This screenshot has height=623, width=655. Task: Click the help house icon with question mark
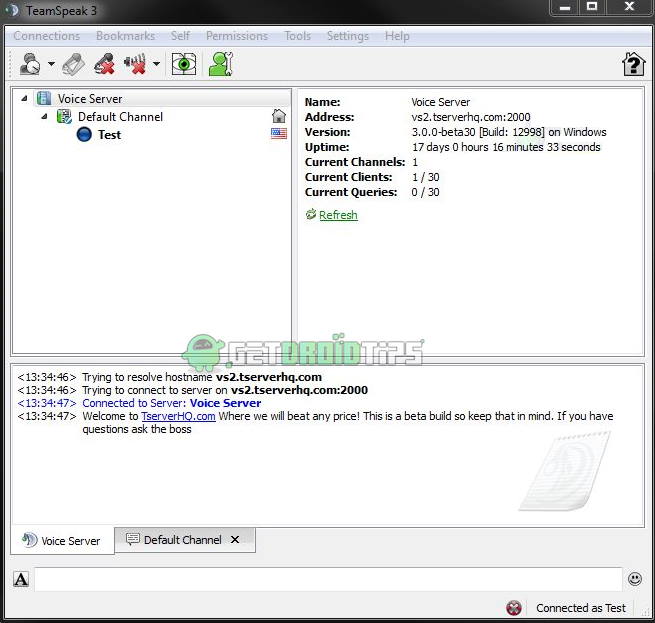tap(633, 64)
